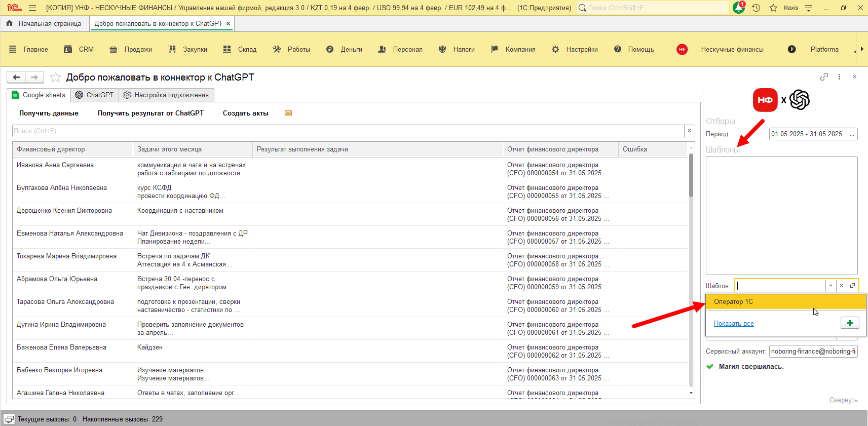Open the three-dot more actions menu
Image resolution: width=868 pixels, height=426 pixels.
tap(839, 77)
